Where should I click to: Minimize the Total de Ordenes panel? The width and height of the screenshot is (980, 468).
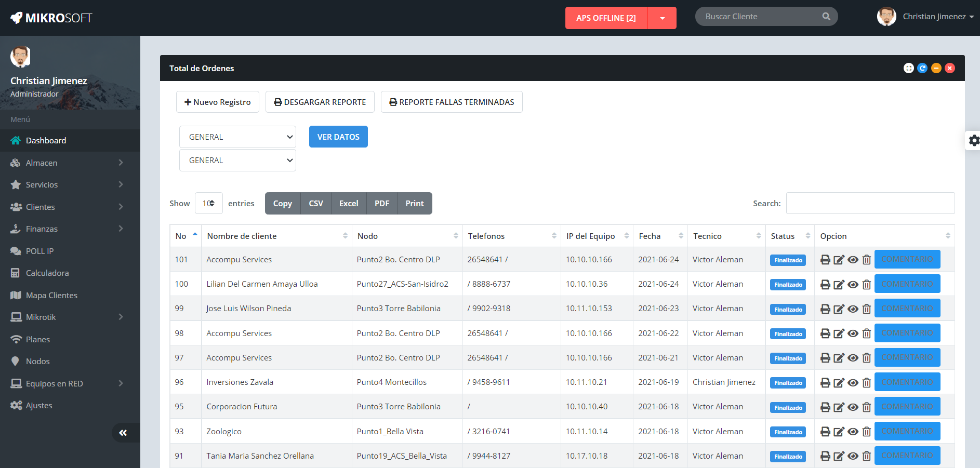(936, 68)
